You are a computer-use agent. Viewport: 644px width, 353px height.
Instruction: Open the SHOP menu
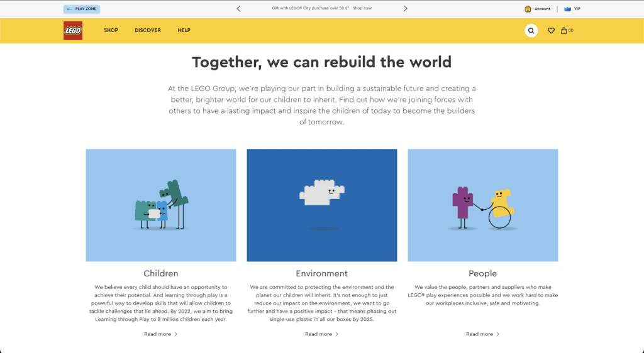(111, 30)
